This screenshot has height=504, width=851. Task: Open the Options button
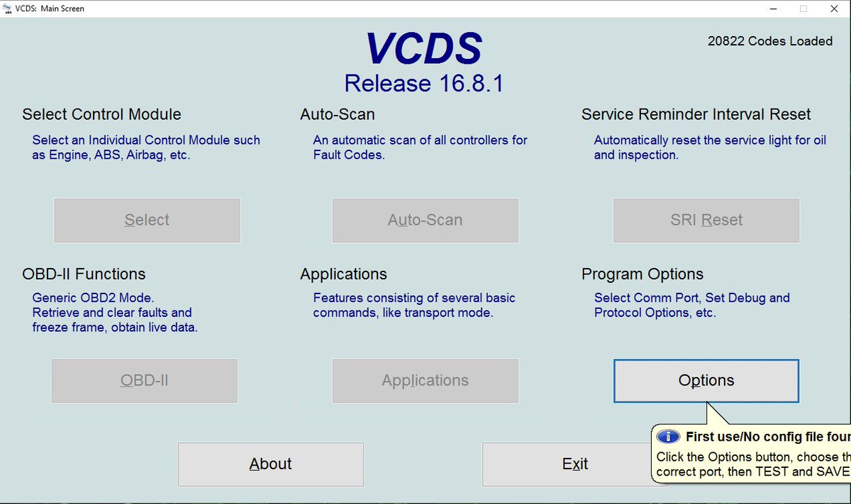706,381
